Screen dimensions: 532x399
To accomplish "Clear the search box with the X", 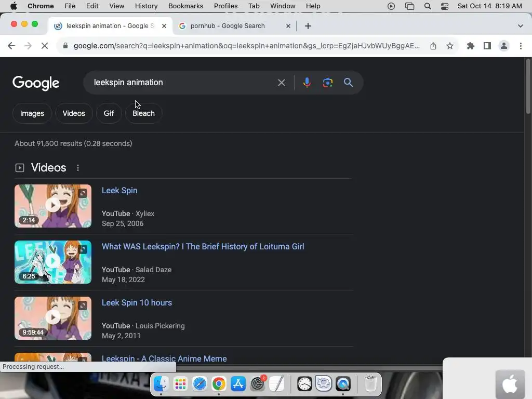I will pyautogui.click(x=281, y=83).
